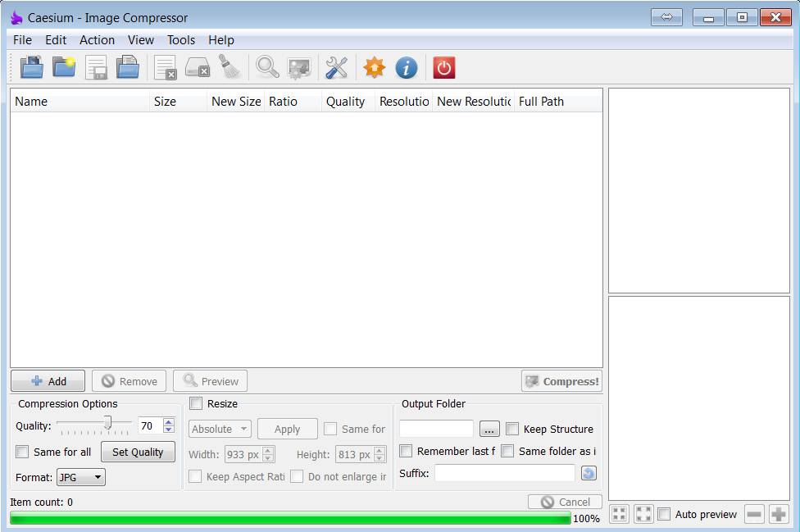Image resolution: width=800 pixels, height=532 pixels.
Task: Sort by the Size column header
Action: pos(179,102)
